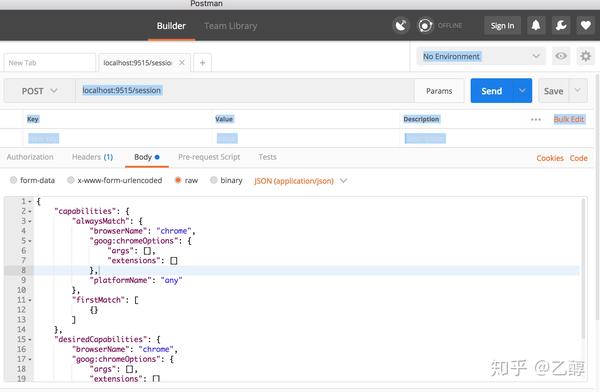
Task: Click the blue Send button
Action: pyautogui.click(x=492, y=91)
